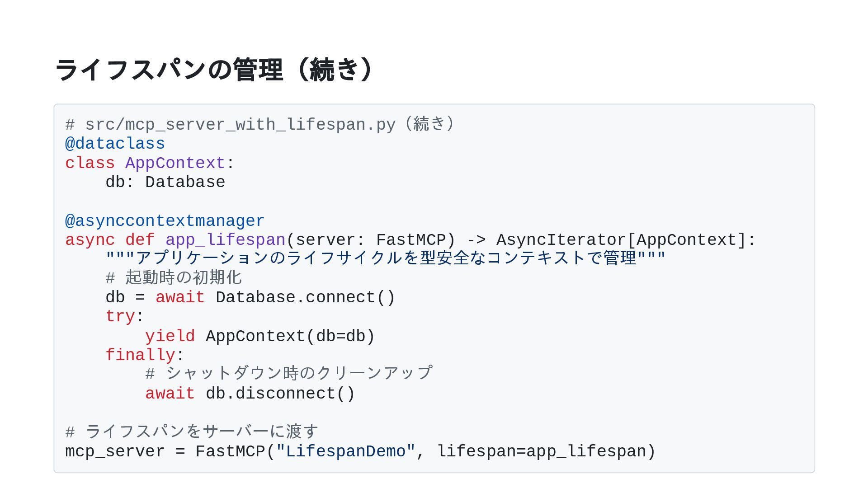This screenshot has width=868, height=488.
Task: Click the @dataclass decorator
Action: 115,144
